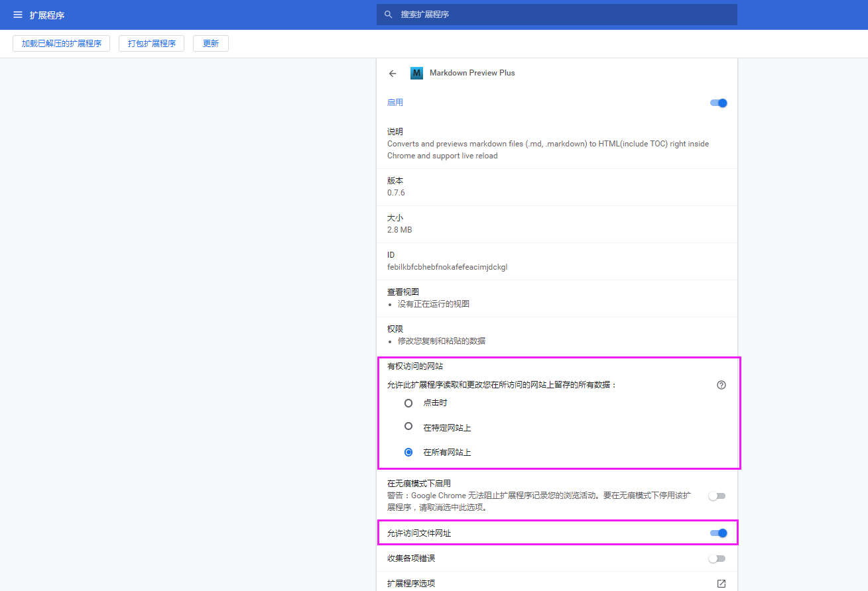The image size is (868, 591).
Task: Click the search magnifier icon
Action: click(x=389, y=15)
